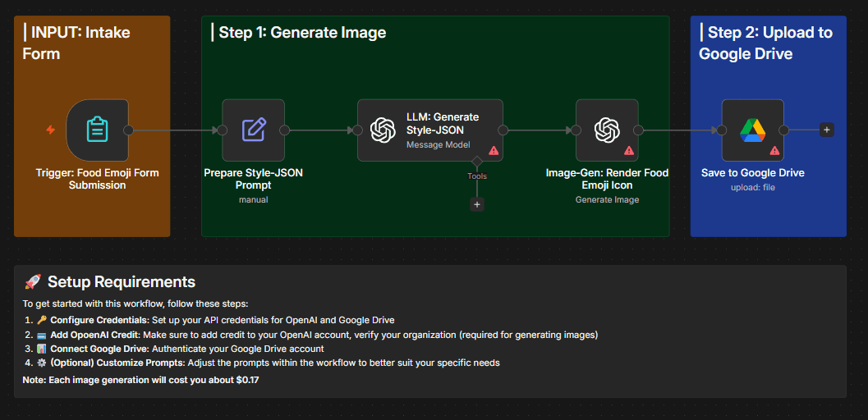868x420 pixels.
Task: Click the 'manual' subtitle under Prepare node
Action: pyautogui.click(x=254, y=199)
